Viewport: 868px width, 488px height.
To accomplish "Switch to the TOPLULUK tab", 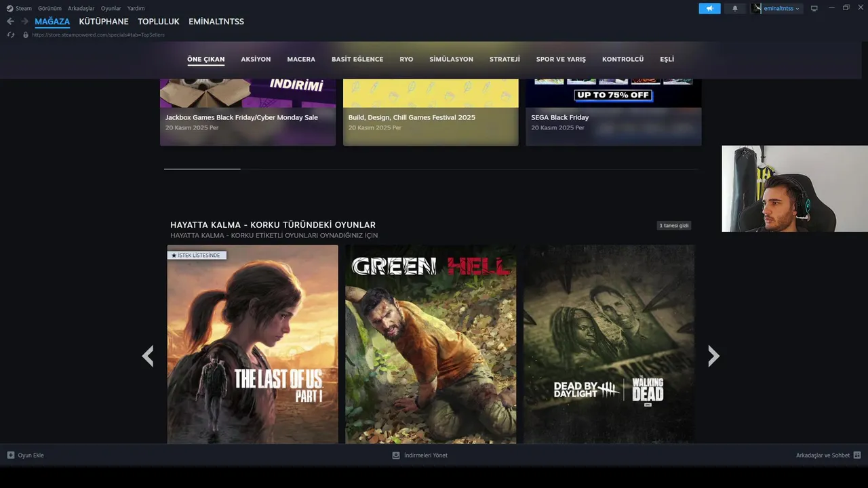I will [x=159, y=22].
